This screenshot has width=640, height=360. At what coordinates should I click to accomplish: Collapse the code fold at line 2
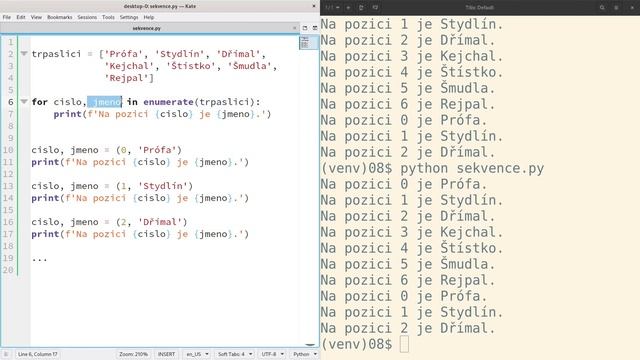tap(24, 53)
